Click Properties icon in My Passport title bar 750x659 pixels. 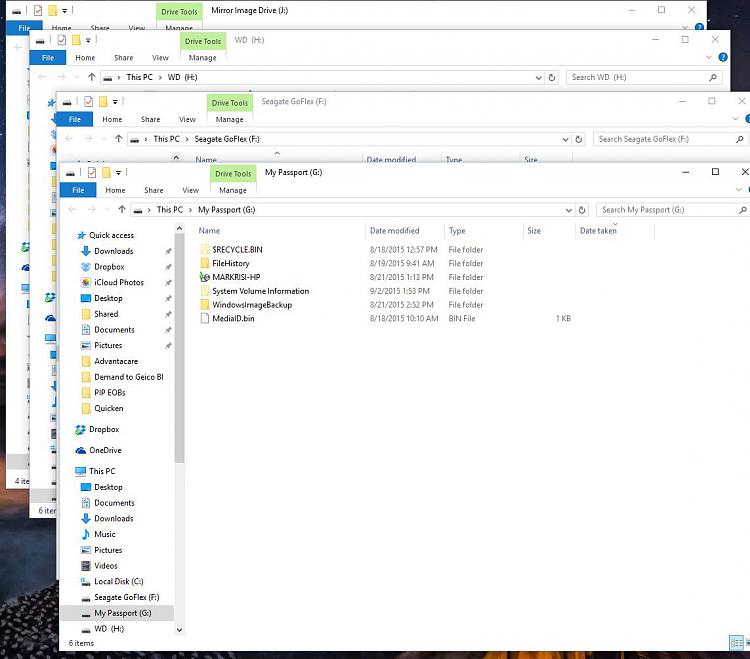tap(92, 173)
